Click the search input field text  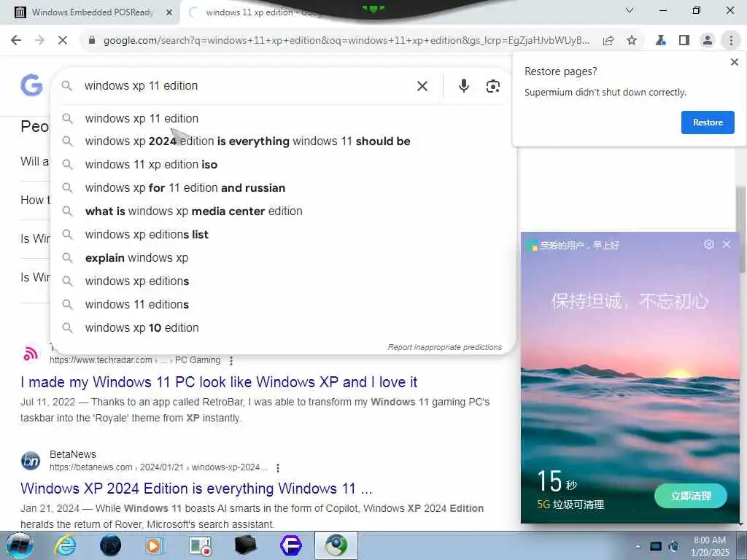141,86
